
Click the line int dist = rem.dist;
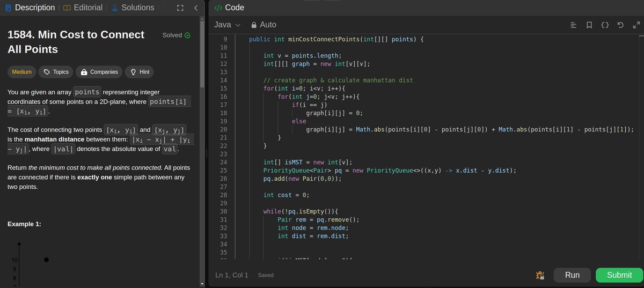pyautogui.click(x=313, y=236)
